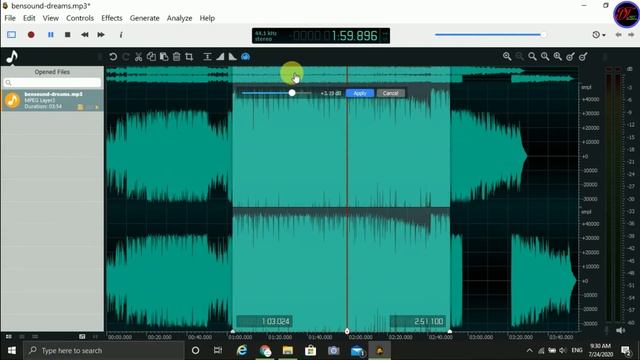Focus the Opened Files search field
The width and height of the screenshot is (640, 360).
click(52, 82)
